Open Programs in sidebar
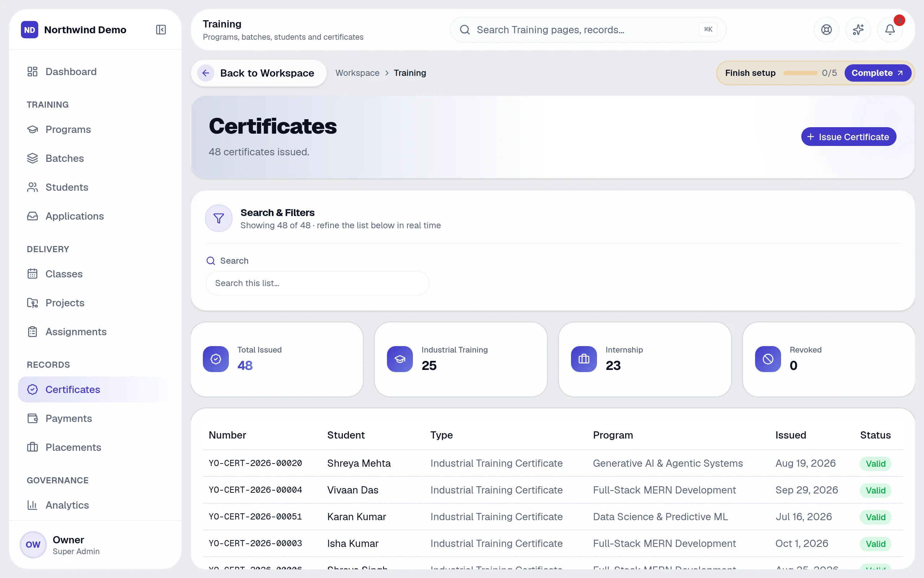 point(95,129)
